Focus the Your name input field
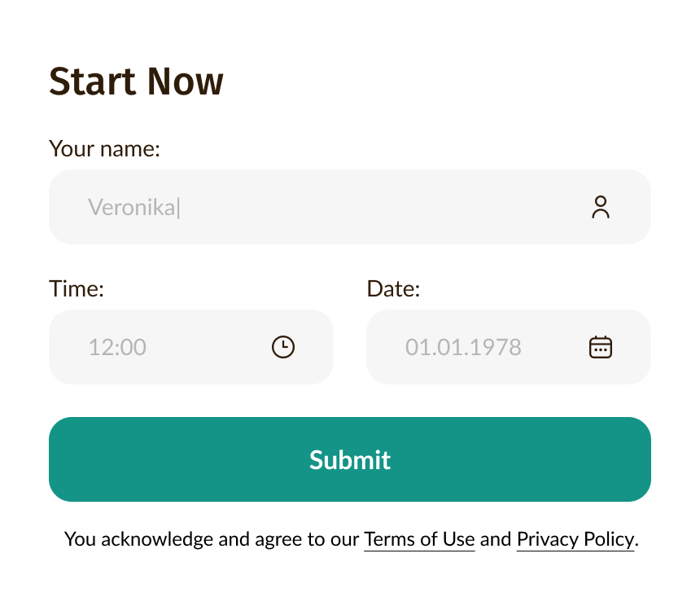The height and width of the screenshot is (606, 700). pos(349,207)
